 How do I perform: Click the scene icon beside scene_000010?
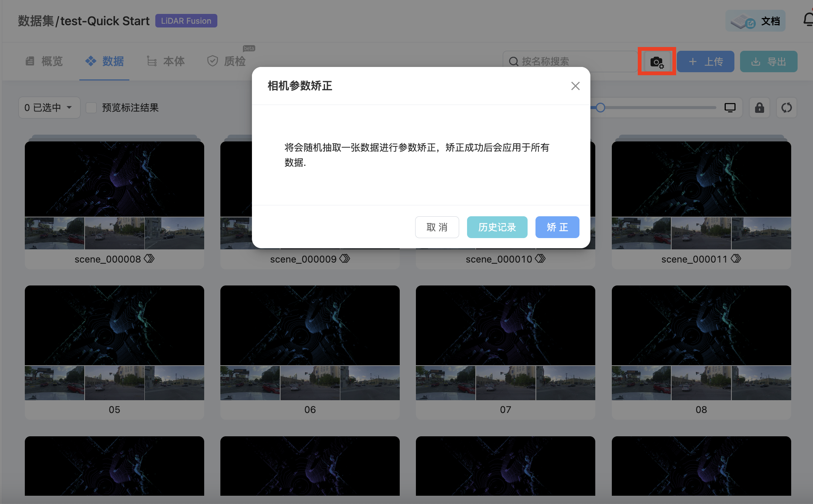pyautogui.click(x=540, y=259)
